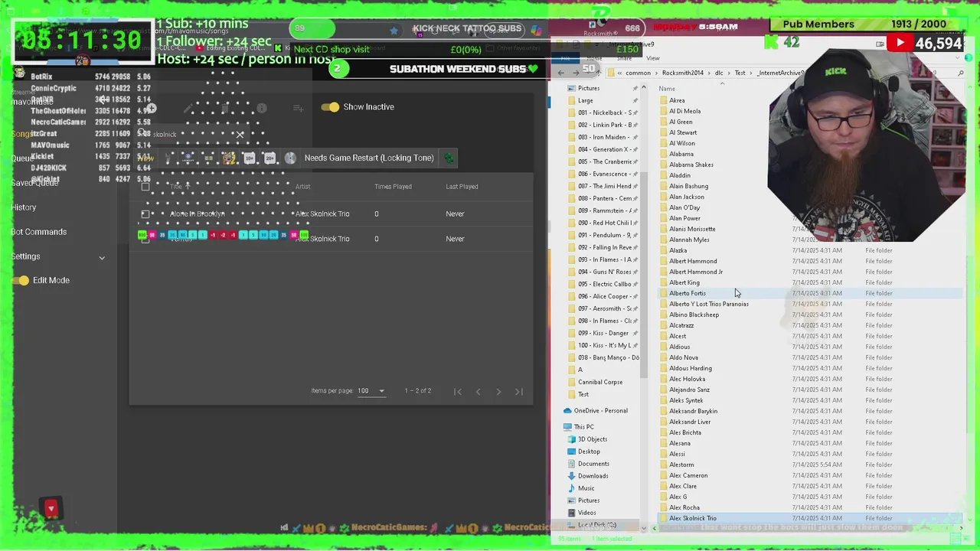980x551 pixels.
Task: Select the Albino Blacksheep folder
Action: [x=694, y=315]
